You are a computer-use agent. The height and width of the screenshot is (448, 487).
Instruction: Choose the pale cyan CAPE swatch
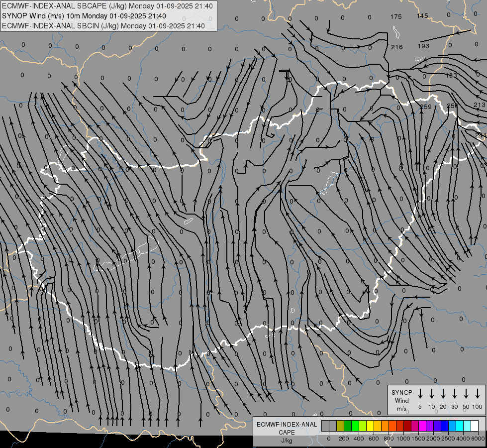468,426
